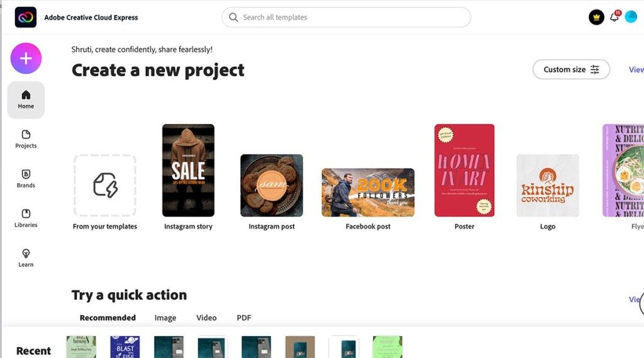Select the Recommended quick action tab

tap(108, 318)
